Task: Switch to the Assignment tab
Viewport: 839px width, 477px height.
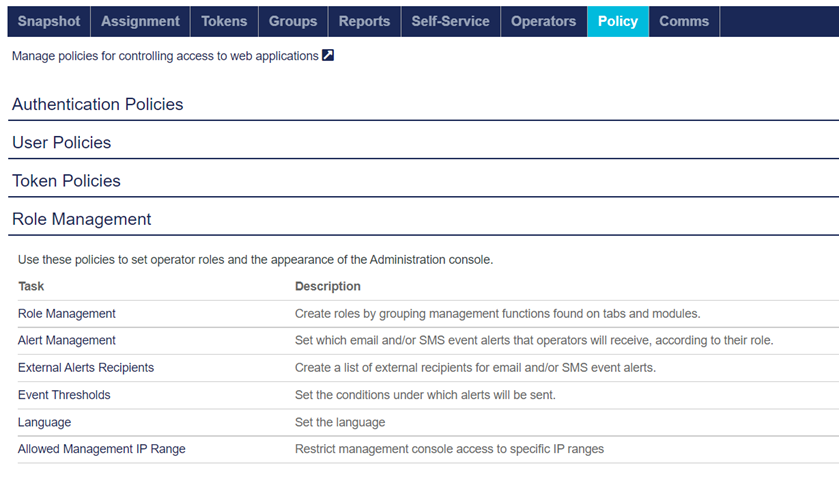Action: 140,21
